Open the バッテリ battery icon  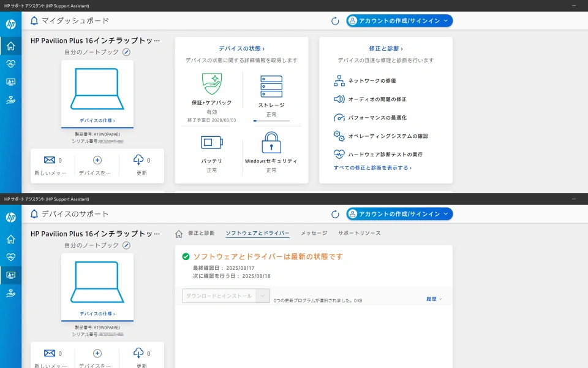(212, 143)
